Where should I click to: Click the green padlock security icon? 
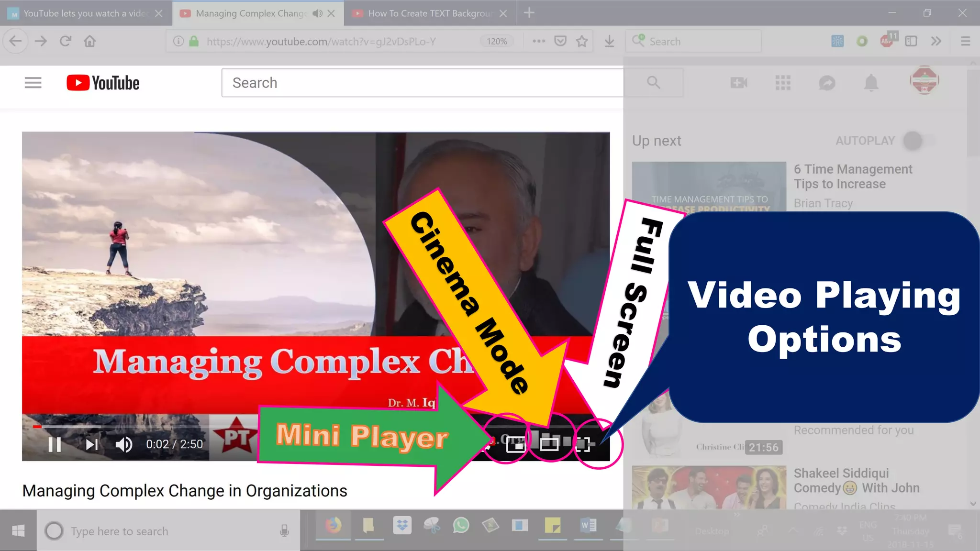(x=194, y=41)
